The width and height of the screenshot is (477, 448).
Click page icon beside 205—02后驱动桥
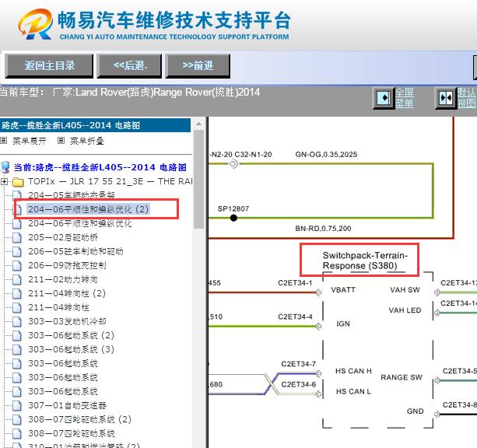tap(17, 237)
